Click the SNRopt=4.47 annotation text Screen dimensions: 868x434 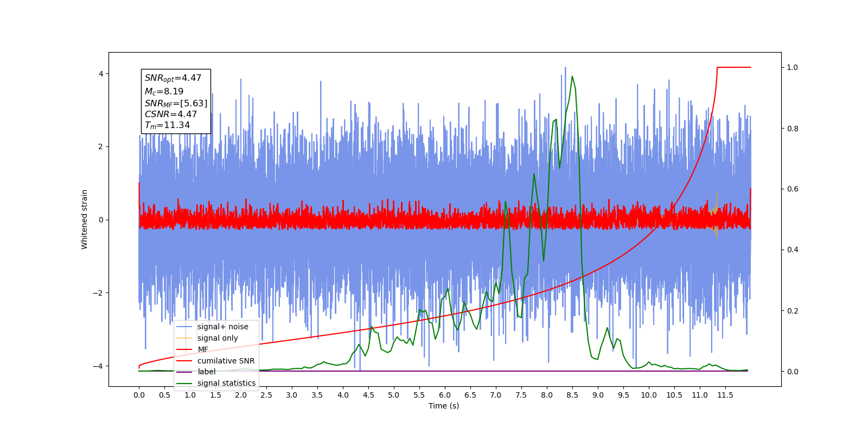173,78
